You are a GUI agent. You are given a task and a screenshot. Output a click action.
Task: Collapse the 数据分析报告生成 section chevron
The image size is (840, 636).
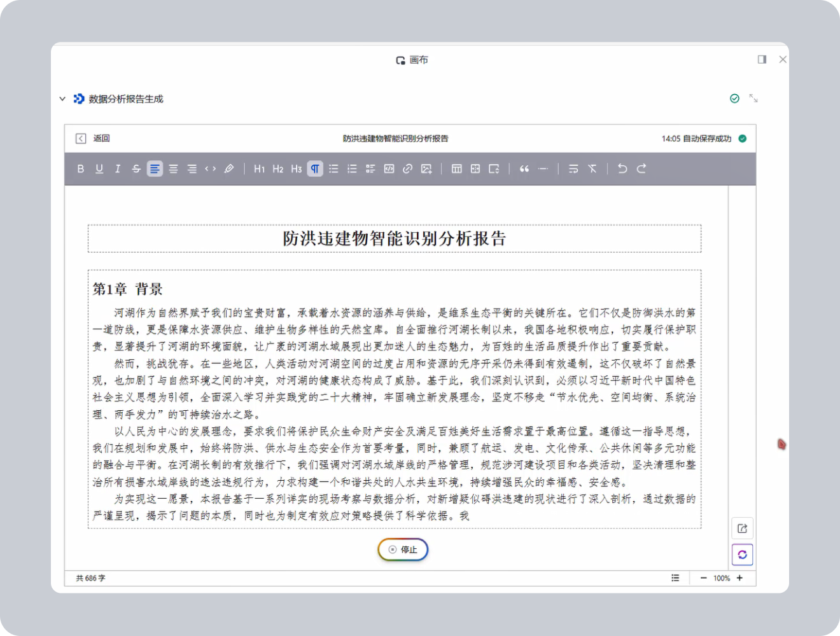tap(62, 99)
